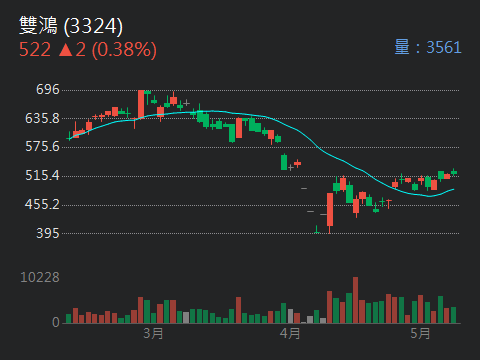
Task: Click the last green candlestick on the right
Action: pos(454,172)
